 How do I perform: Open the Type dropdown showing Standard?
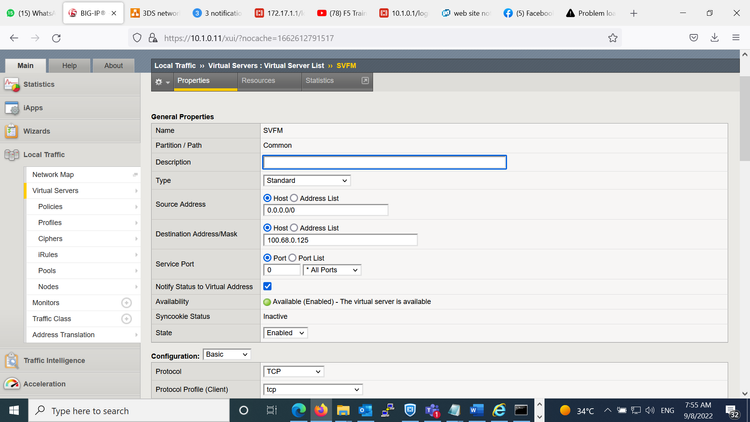[306, 180]
